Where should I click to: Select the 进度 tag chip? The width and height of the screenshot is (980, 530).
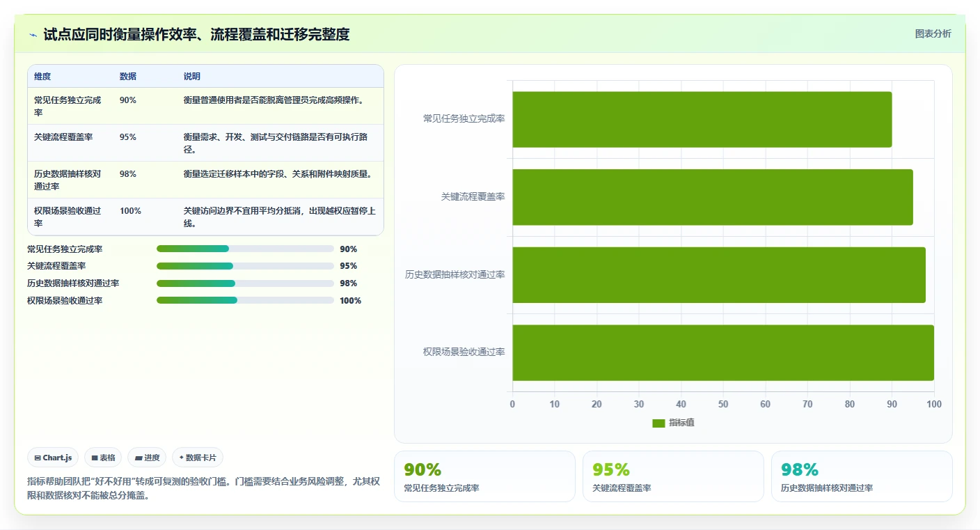click(147, 458)
